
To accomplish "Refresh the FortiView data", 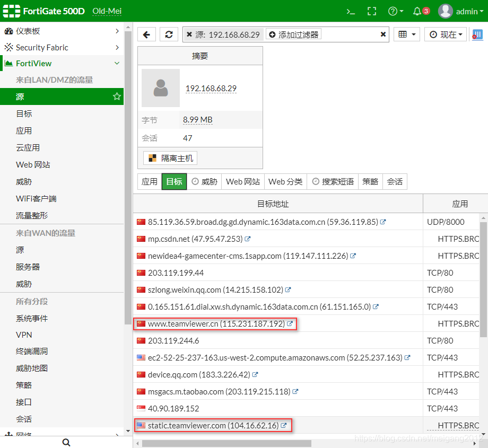I will (x=169, y=34).
